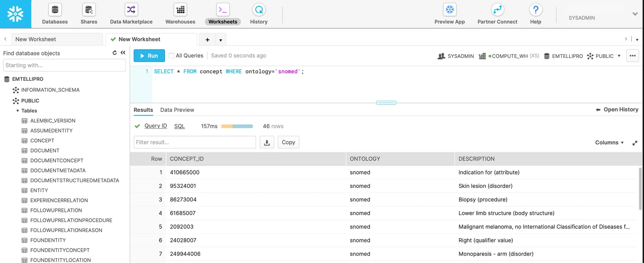The image size is (644, 263).
Task: Select the Results tab
Action: 143,110
